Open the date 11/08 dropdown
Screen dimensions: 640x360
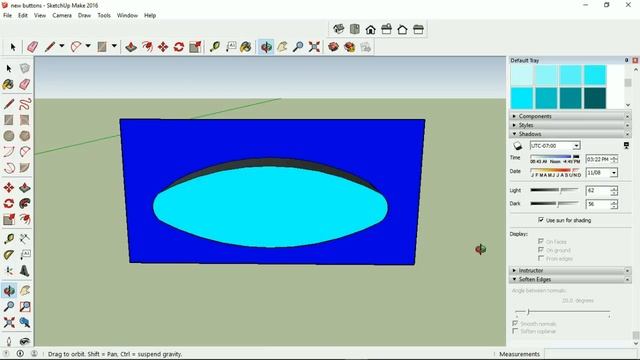[x=613, y=173]
